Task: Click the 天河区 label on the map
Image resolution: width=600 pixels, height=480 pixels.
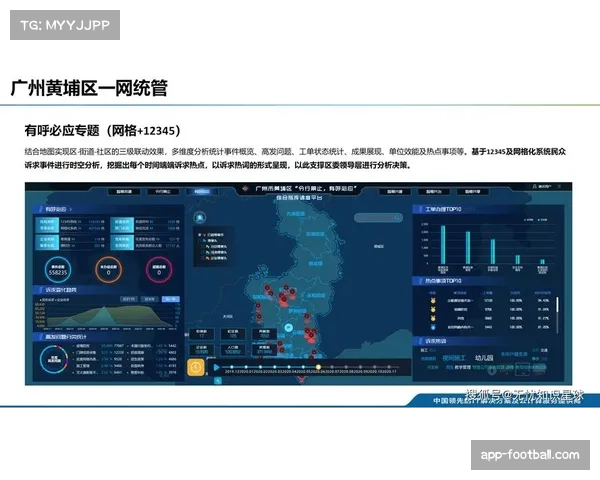Action: tap(228, 317)
